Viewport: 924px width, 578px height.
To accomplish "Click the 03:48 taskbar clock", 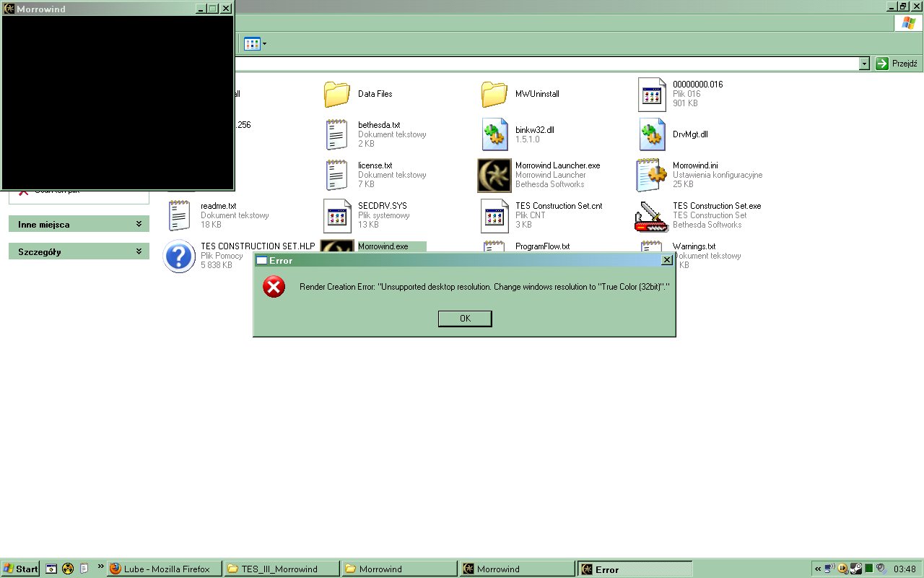I will [905, 569].
